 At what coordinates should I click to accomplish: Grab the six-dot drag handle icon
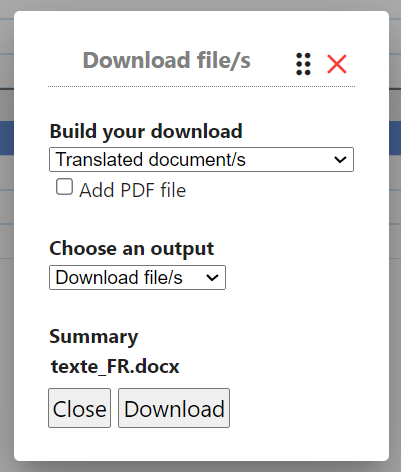click(303, 64)
